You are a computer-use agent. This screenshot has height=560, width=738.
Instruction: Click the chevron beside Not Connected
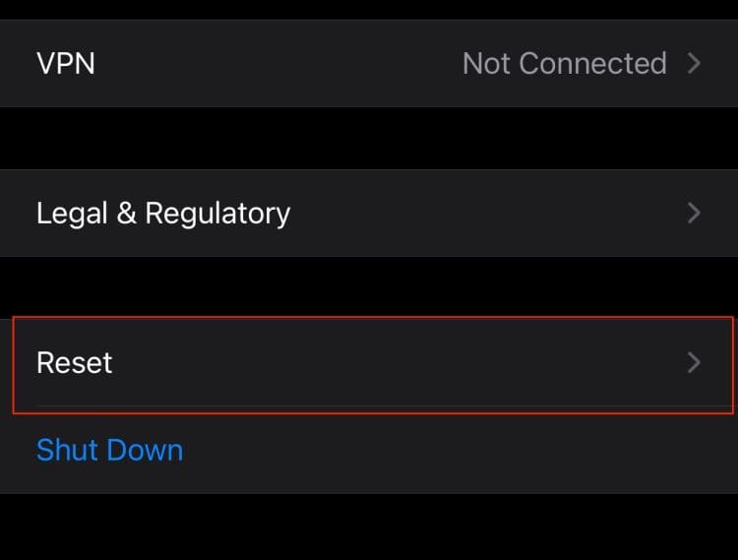[x=694, y=64]
